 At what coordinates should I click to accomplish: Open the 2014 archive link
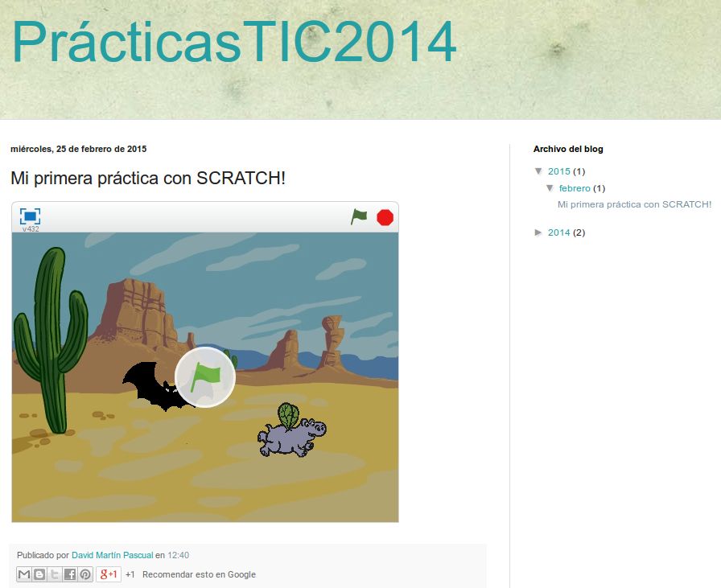point(558,232)
